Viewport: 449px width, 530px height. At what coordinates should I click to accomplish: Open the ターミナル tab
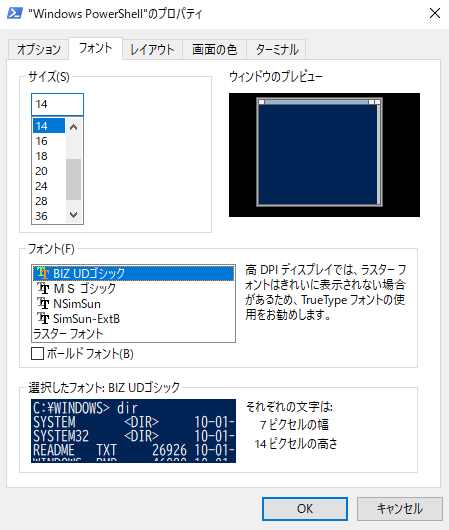277,50
